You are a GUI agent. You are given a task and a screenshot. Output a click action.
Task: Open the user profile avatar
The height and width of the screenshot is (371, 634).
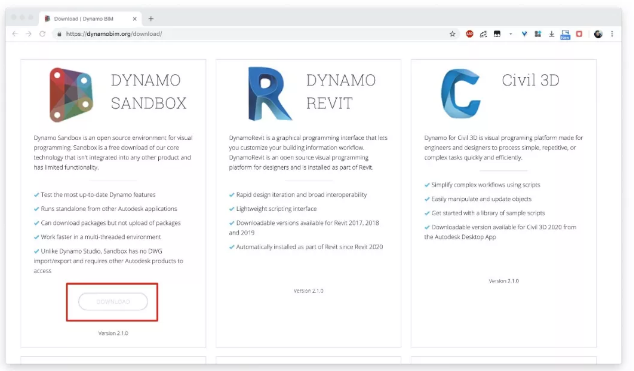coord(598,34)
